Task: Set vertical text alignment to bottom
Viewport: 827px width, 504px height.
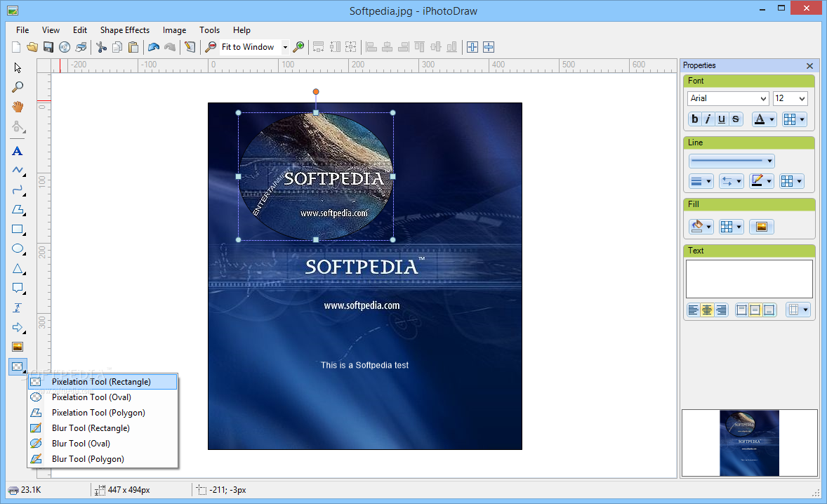Action: (x=769, y=310)
